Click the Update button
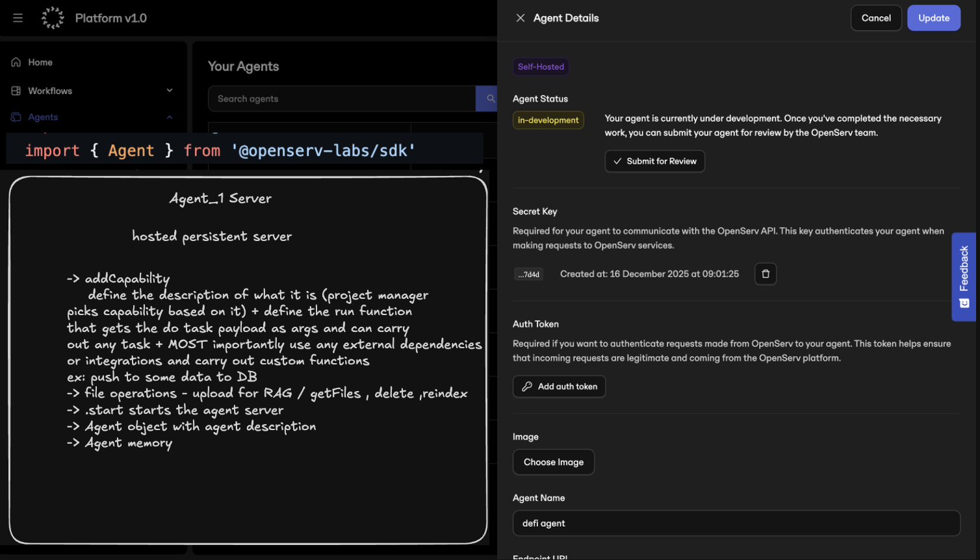The width and height of the screenshot is (980, 560). pos(933,18)
